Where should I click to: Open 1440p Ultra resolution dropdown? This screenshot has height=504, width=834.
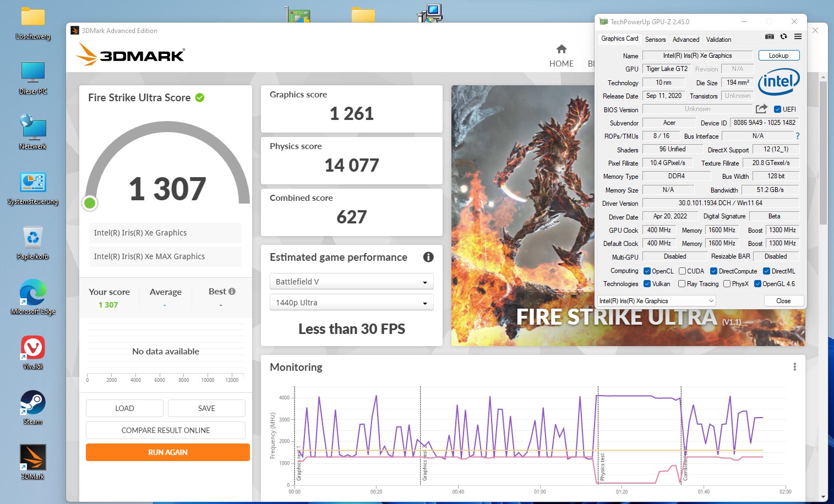point(351,303)
